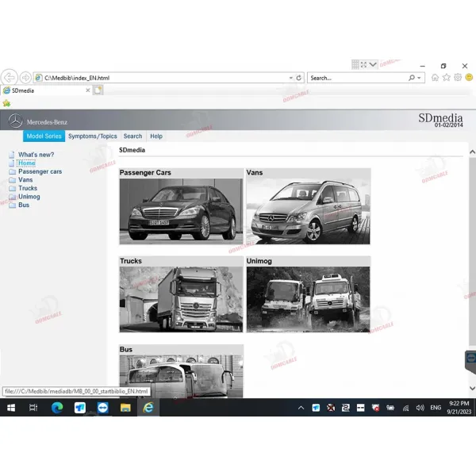Click the ENG language indicator
The width and height of the screenshot is (476, 476).
pos(436,408)
